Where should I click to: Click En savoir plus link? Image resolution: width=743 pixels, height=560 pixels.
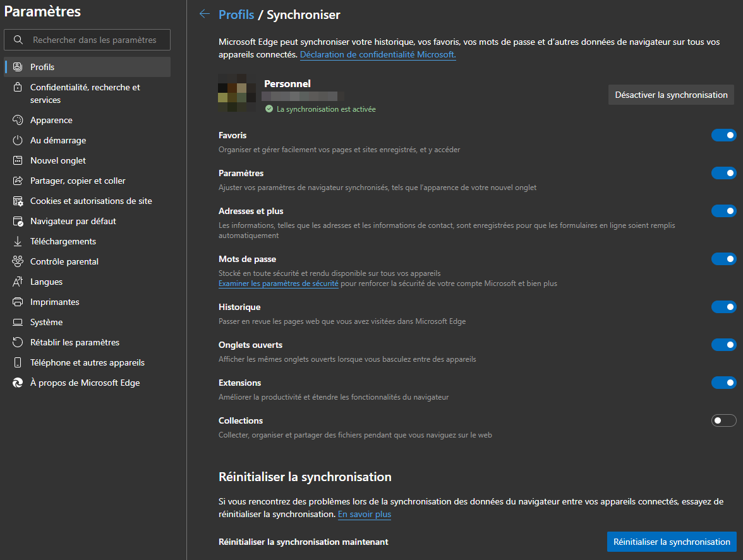tap(365, 514)
